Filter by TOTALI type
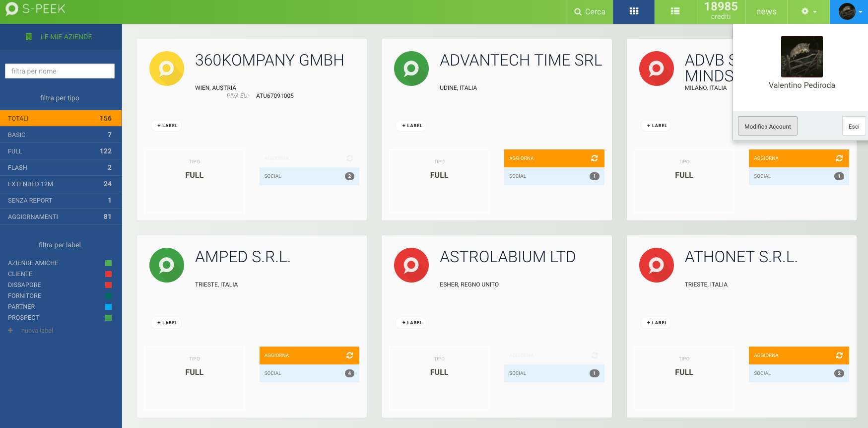The height and width of the screenshot is (428, 868). pyautogui.click(x=61, y=118)
